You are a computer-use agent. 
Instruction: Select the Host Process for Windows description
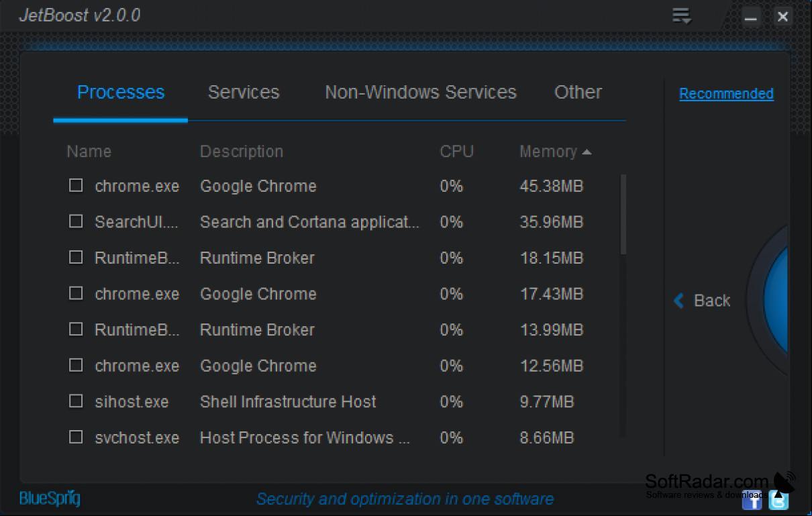(305, 438)
